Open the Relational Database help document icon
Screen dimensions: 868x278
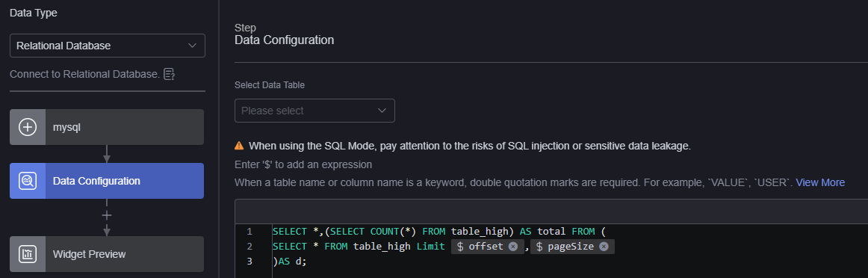coord(170,74)
